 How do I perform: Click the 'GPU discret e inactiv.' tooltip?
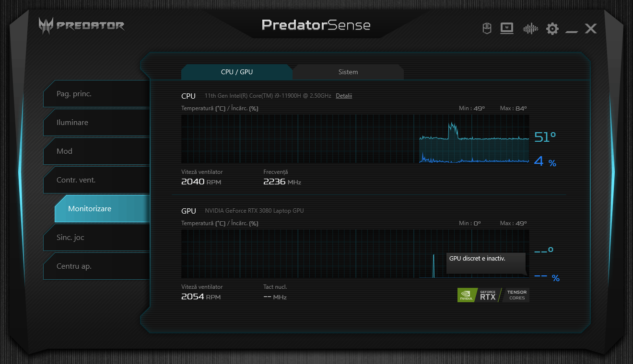coord(486,263)
